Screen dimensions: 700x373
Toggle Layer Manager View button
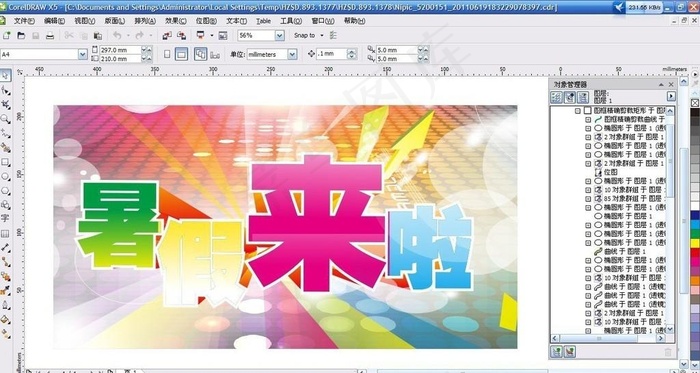[x=583, y=97]
